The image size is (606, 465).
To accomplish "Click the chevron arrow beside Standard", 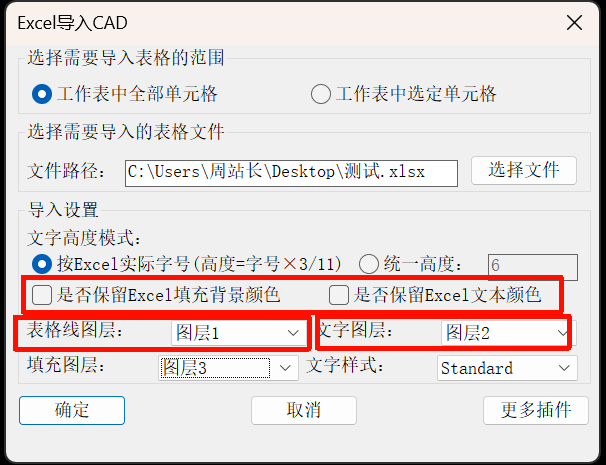I will pyautogui.click(x=564, y=368).
